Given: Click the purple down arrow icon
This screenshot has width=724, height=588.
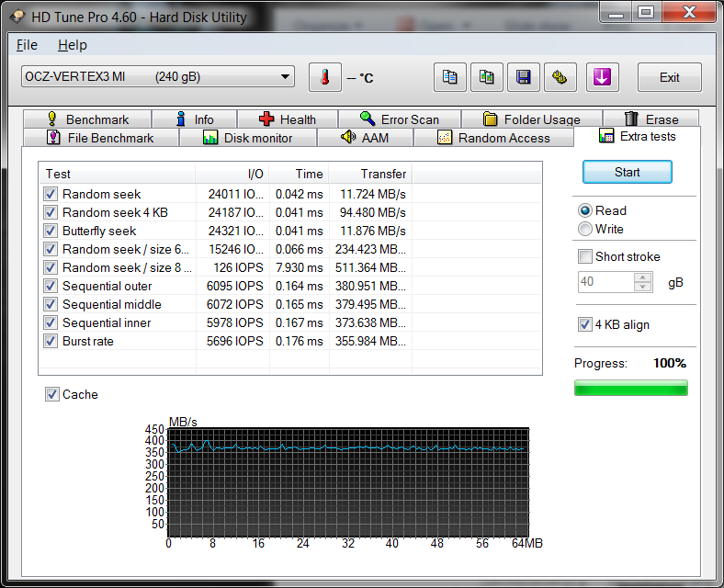Looking at the screenshot, I should tap(602, 77).
